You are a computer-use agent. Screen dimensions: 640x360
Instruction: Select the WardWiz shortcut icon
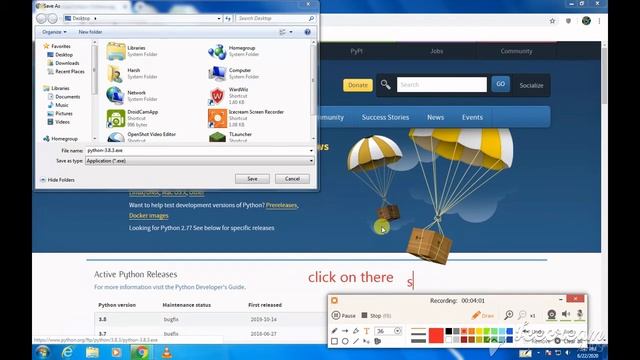[x=217, y=96]
